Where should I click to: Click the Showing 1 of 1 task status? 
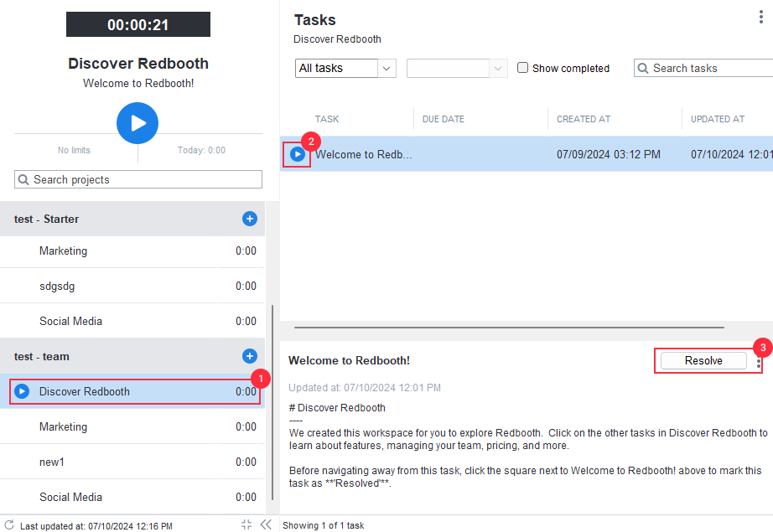coord(324,525)
